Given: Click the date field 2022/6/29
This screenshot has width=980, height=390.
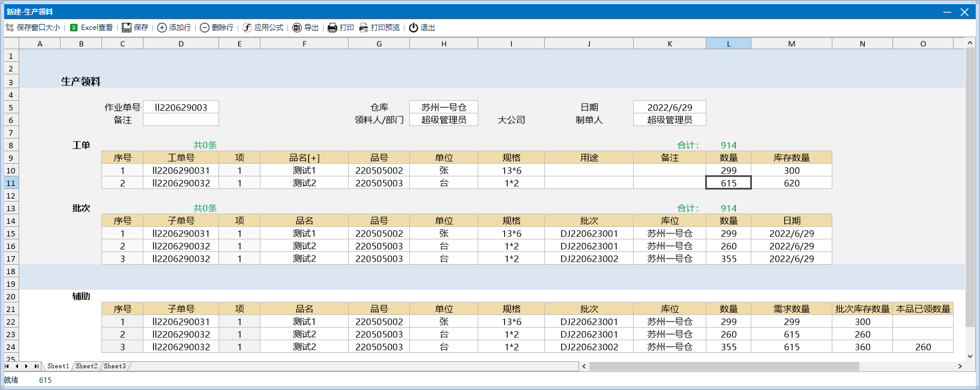Looking at the screenshot, I should [x=669, y=107].
